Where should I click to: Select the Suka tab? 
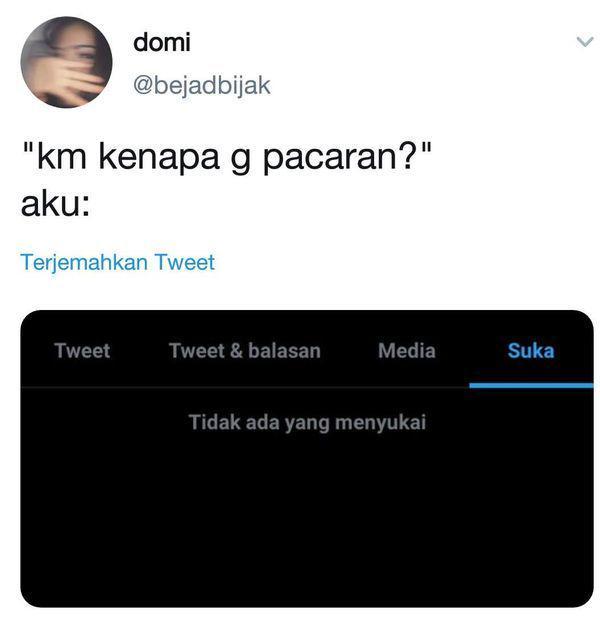pos(531,351)
